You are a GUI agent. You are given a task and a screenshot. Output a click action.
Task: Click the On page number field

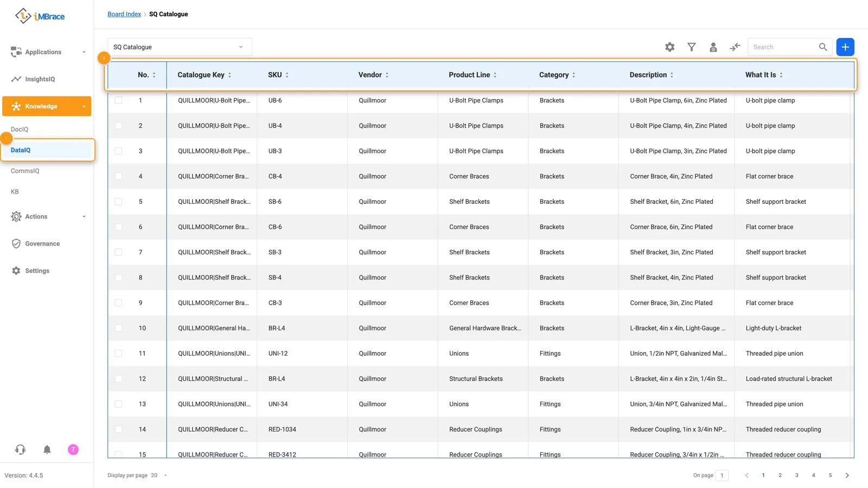pos(722,476)
